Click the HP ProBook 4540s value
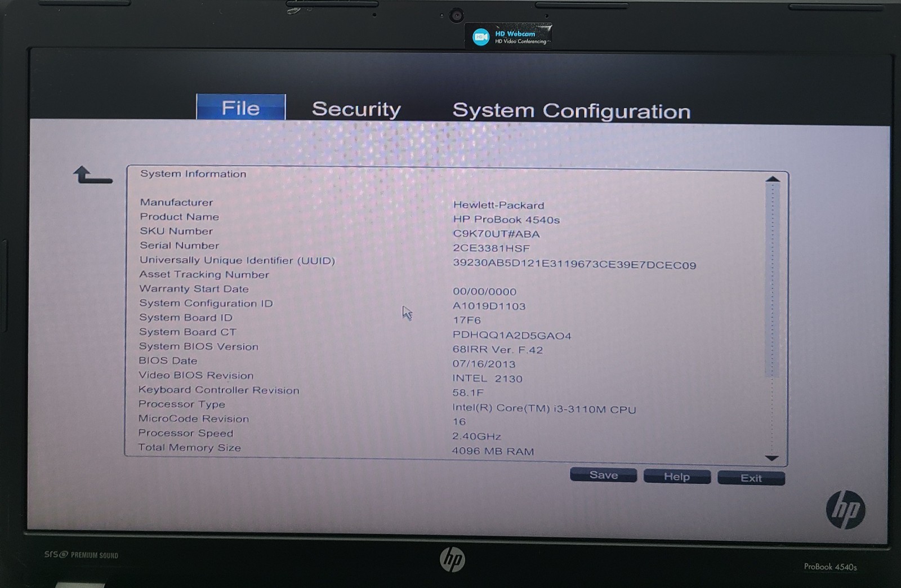 (x=507, y=220)
